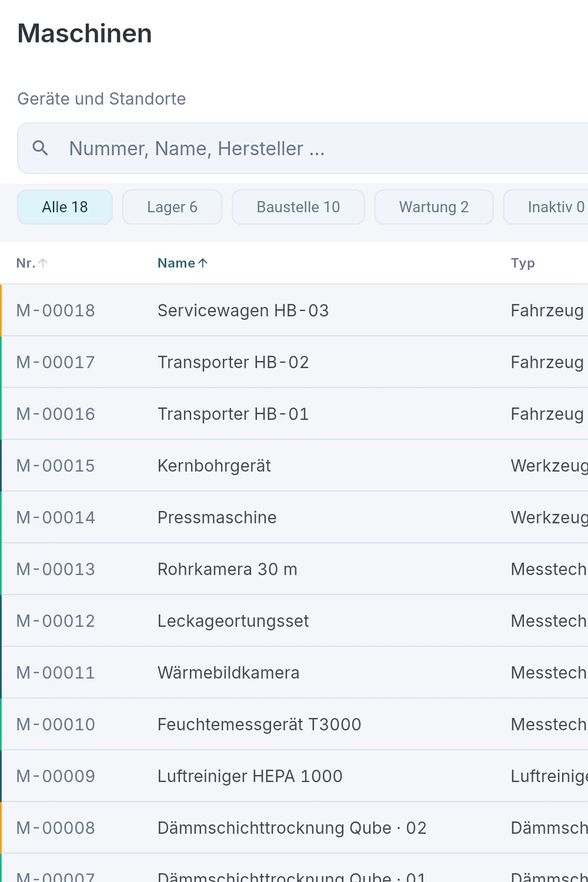This screenshot has height=882, width=588.
Task: Click number M-00011
Action: pyautogui.click(x=56, y=673)
